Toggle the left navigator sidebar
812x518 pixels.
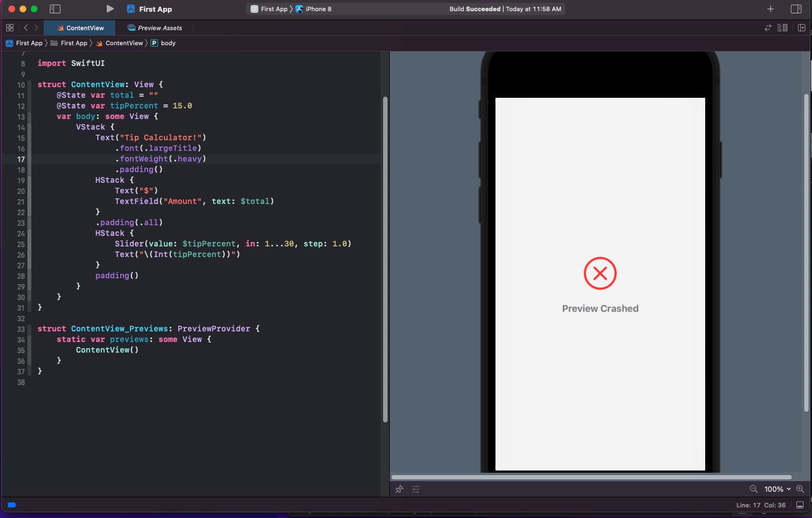click(55, 9)
